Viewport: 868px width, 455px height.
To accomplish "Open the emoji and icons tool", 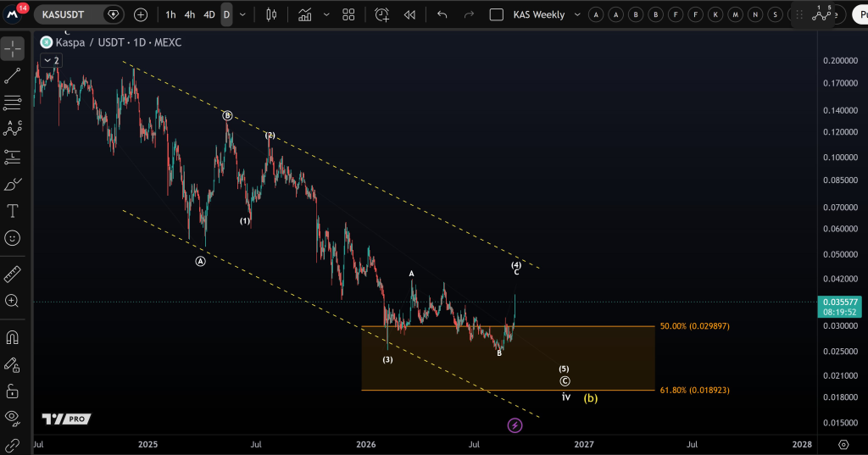I will coord(12,238).
